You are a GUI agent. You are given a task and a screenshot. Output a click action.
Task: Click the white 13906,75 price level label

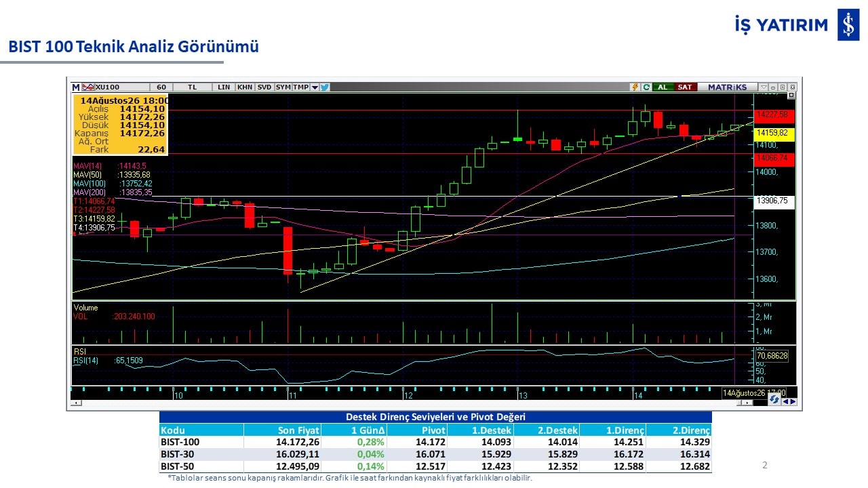(773, 201)
